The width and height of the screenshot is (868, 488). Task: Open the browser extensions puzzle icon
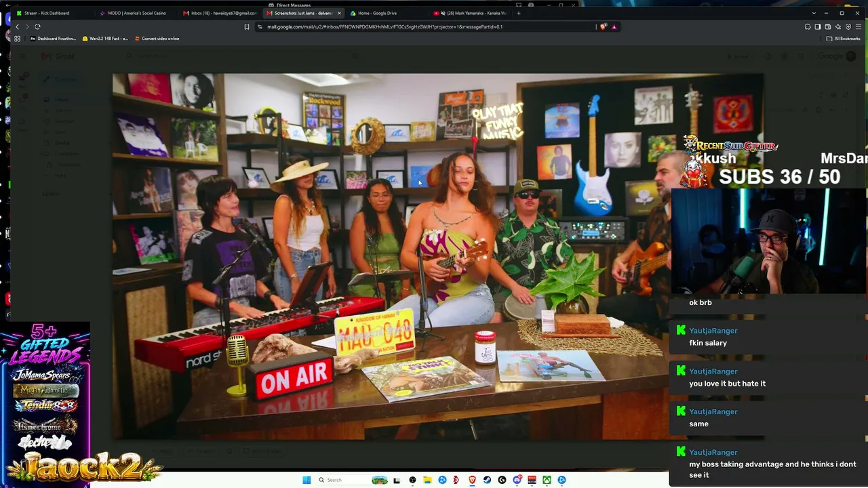(x=808, y=26)
